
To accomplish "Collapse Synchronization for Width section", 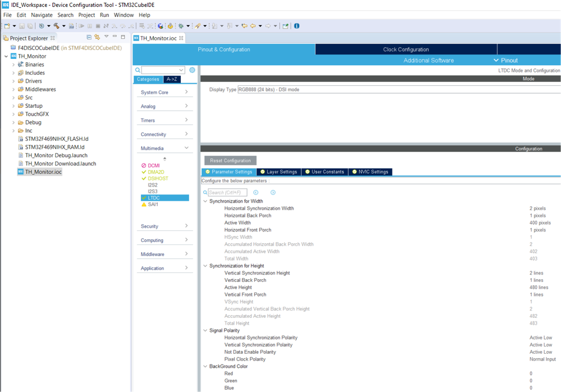I will pyautogui.click(x=206, y=202).
